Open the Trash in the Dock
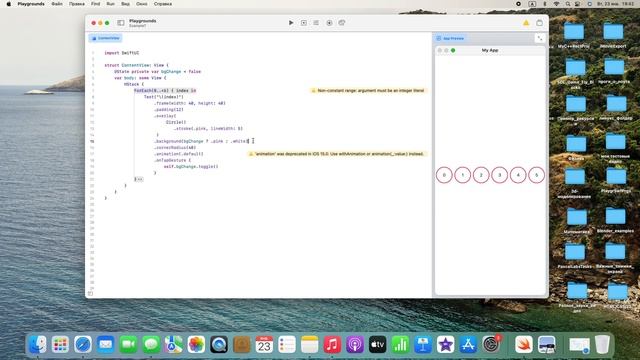The width and height of the screenshot is (640, 360). tap(602, 345)
